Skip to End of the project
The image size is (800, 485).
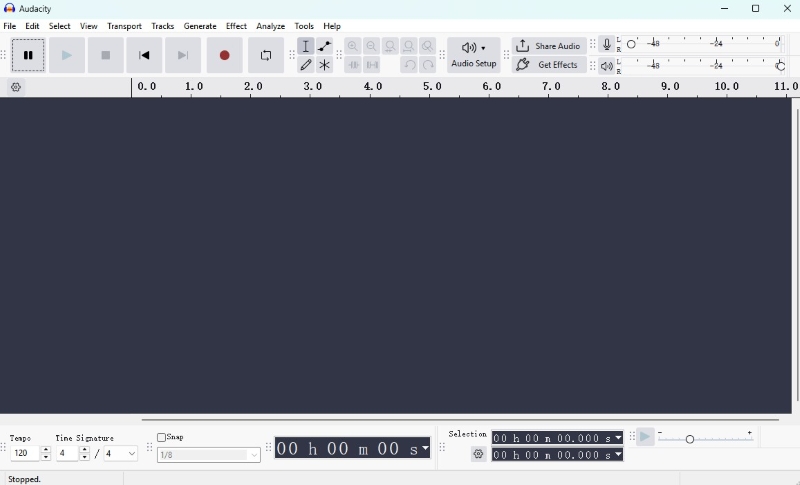[183, 55]
